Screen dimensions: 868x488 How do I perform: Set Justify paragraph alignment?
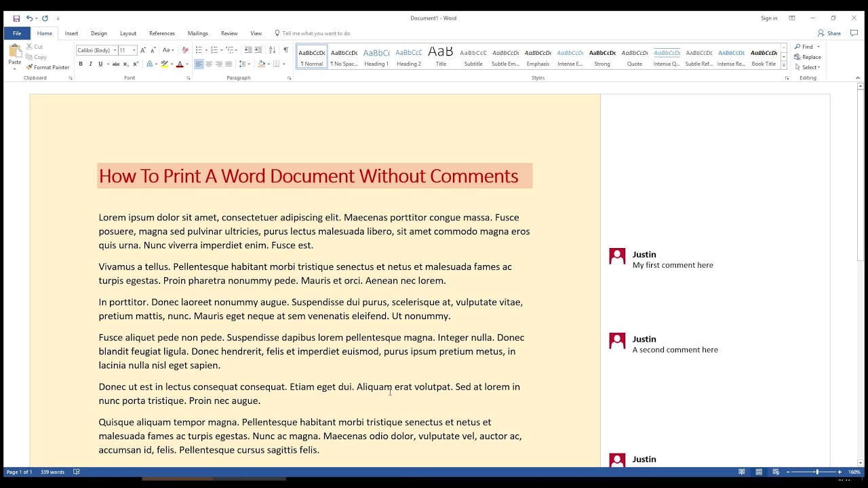[x=229, y=64]
